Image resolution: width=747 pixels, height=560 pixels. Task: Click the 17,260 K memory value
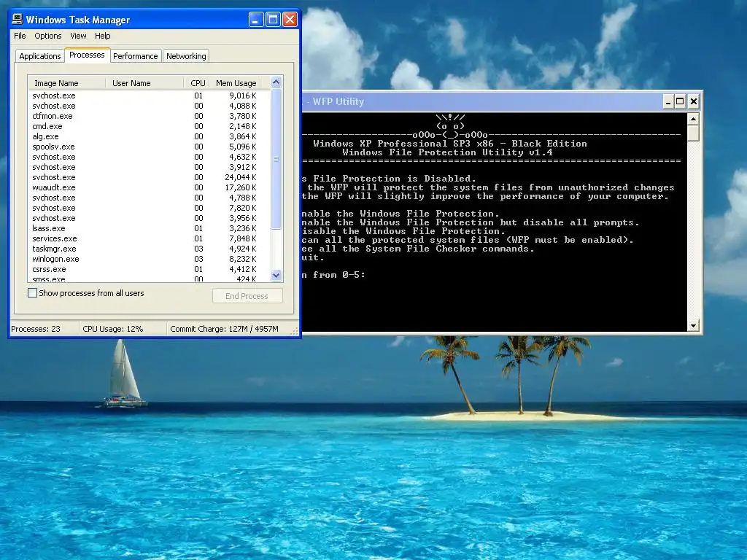[x=241, y=187]
